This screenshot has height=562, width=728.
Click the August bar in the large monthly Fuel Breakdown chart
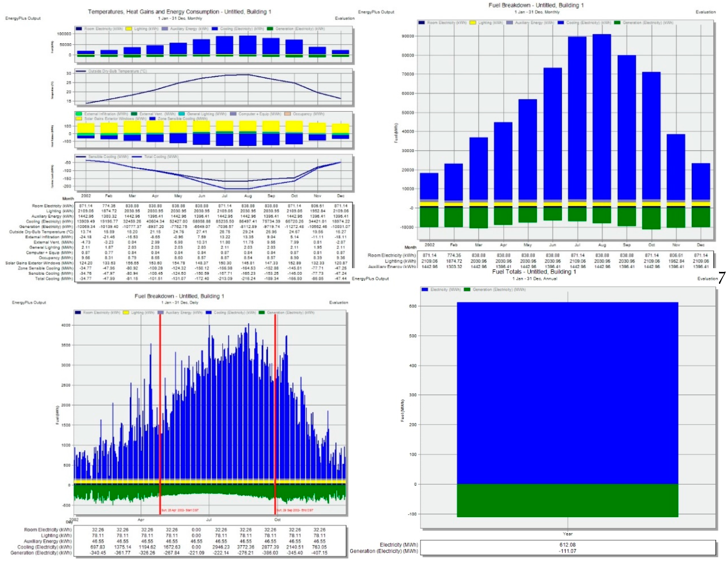tap(602, 117)
